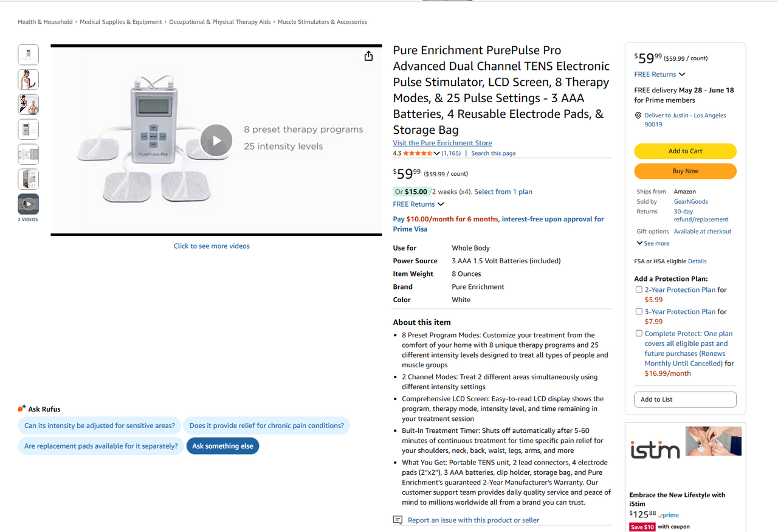Visit the Pure Enrichment Store link
Image resolution: width=778 pixels, height=532 pixels.
click(x=442, y=143)
